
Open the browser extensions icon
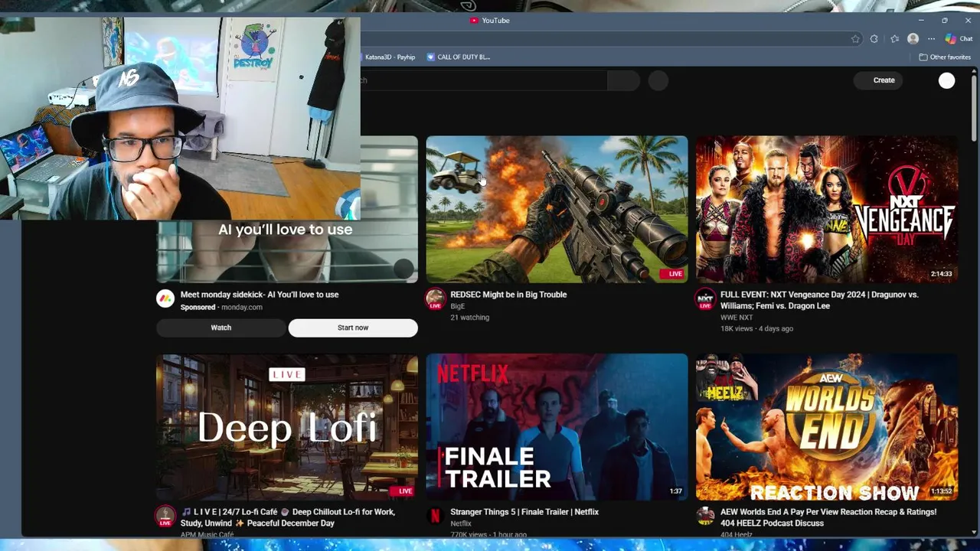(x=874, y=39)
